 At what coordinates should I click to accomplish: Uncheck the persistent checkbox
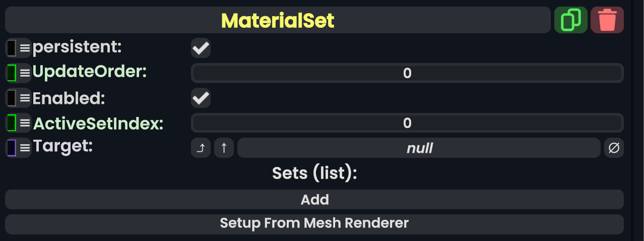(201, 48)
